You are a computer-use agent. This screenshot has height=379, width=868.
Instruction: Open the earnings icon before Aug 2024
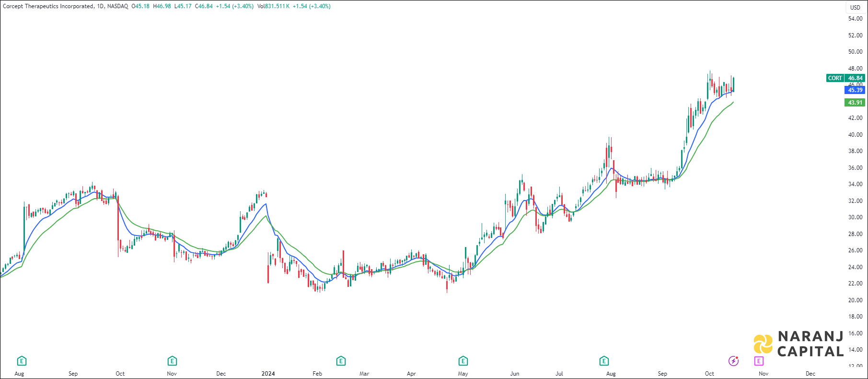coord(604,361)
